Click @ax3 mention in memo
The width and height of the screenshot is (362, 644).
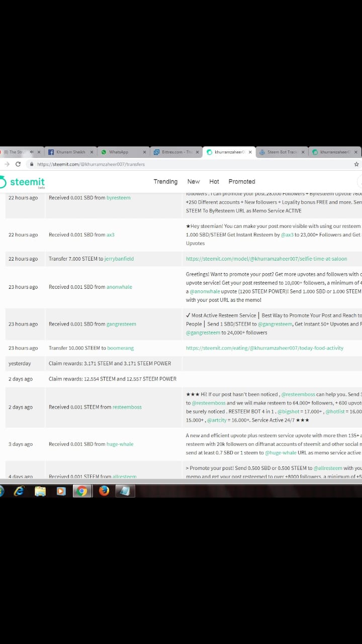point(287,234)
